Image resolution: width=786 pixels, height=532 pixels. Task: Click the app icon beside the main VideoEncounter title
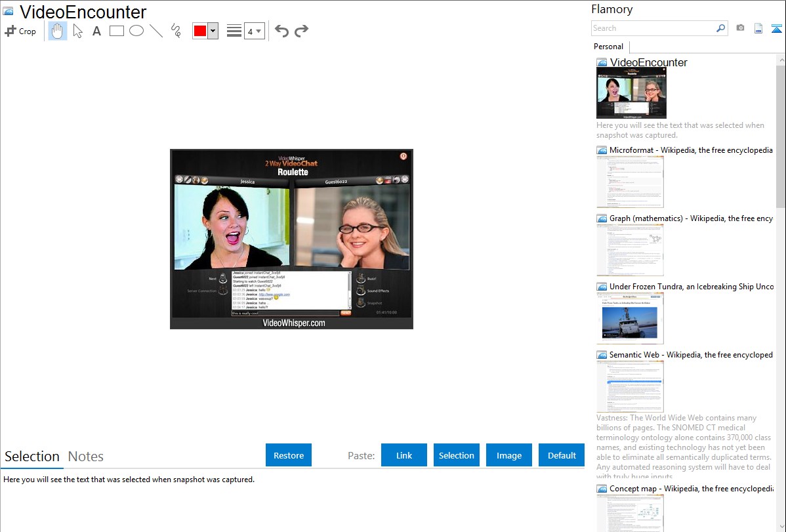pos(9,11)
